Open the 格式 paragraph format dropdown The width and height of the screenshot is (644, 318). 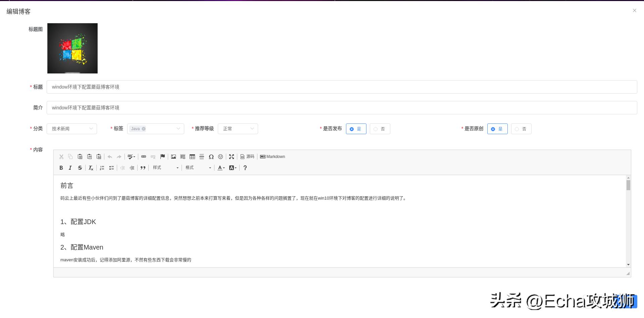coord(198,168)
